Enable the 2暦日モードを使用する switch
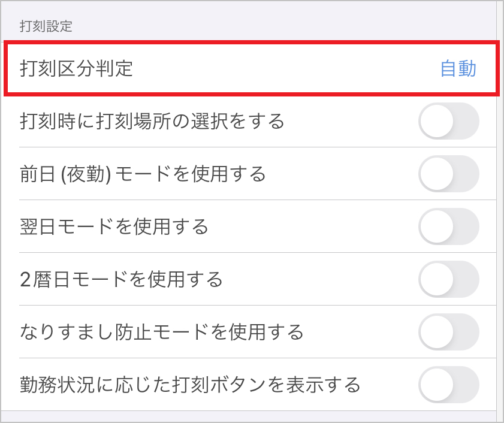Viewport: 504px width, 423px height. [449, 279]
